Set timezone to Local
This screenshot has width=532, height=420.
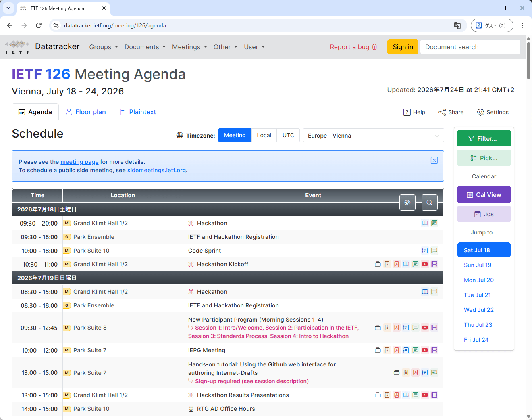(264, 135)
